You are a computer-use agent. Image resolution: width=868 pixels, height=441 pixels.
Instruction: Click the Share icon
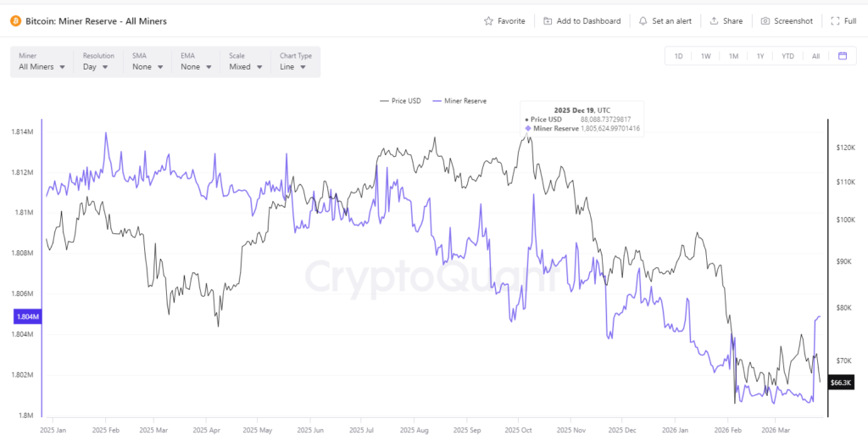click(x=714, y=20)
